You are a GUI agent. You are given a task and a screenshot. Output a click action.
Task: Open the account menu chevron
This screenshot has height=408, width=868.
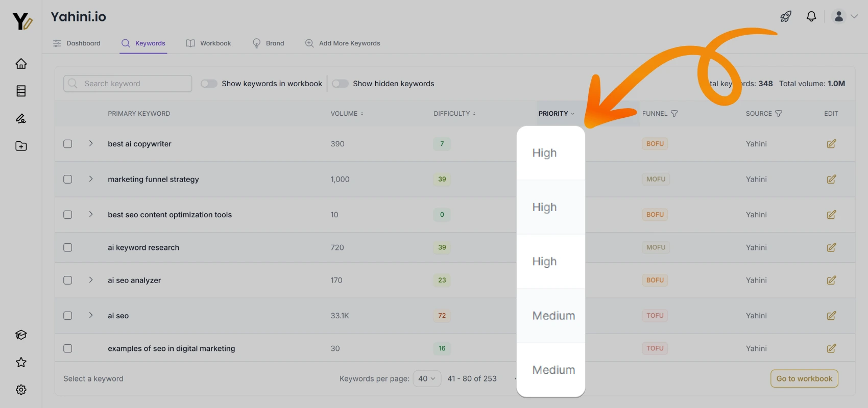tap(854, 16)
